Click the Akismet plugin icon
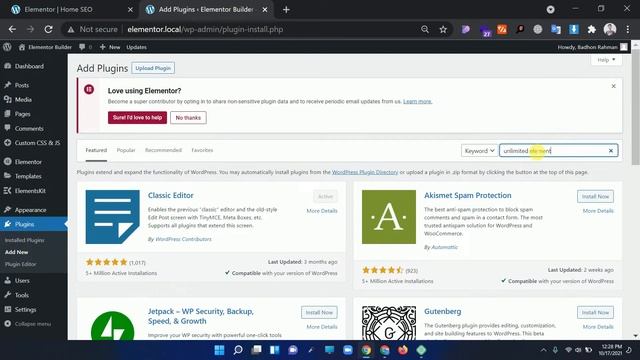This screenshot has width=640, height=360. pyautogui.click(x=389, y=217)
